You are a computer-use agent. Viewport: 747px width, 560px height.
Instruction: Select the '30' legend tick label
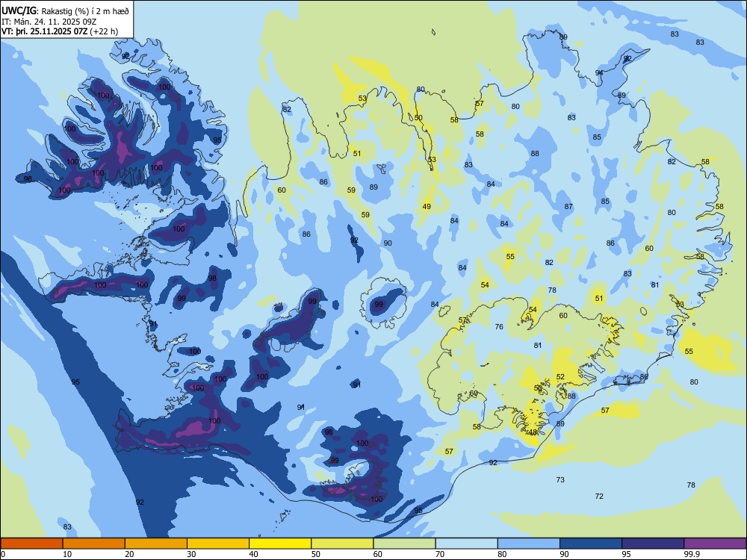click(x=191, y=554)
